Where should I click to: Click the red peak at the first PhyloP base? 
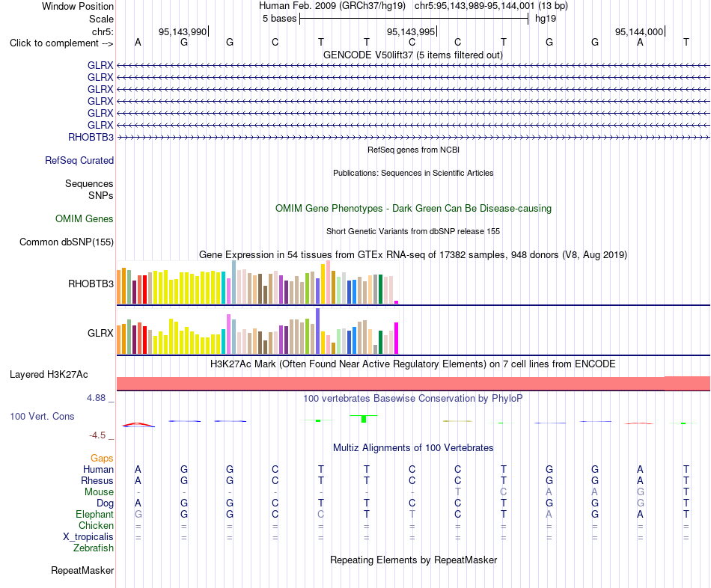138,424
